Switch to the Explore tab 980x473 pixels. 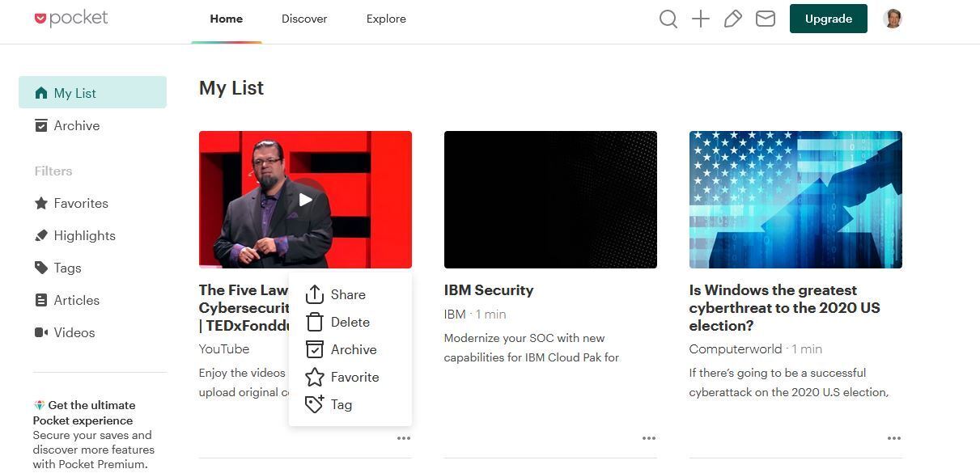386,19
